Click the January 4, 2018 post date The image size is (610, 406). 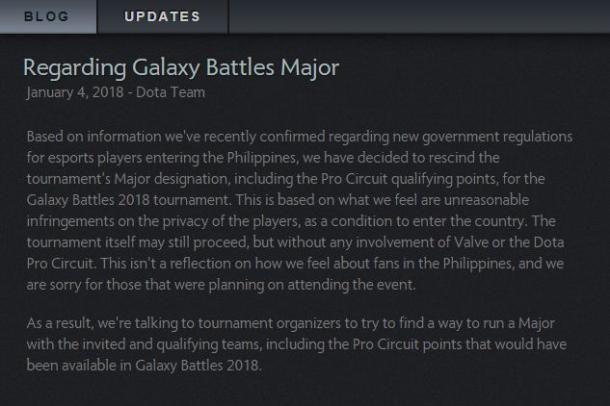pyautogui.click(x=75, y=93)
